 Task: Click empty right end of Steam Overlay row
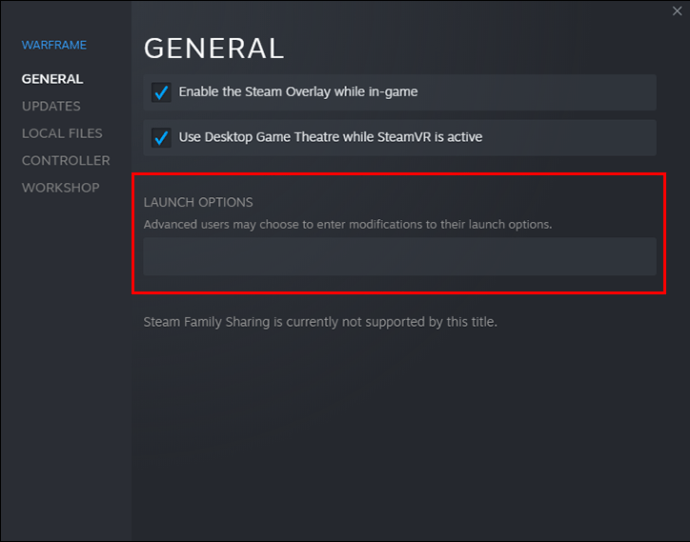[600, 92]
